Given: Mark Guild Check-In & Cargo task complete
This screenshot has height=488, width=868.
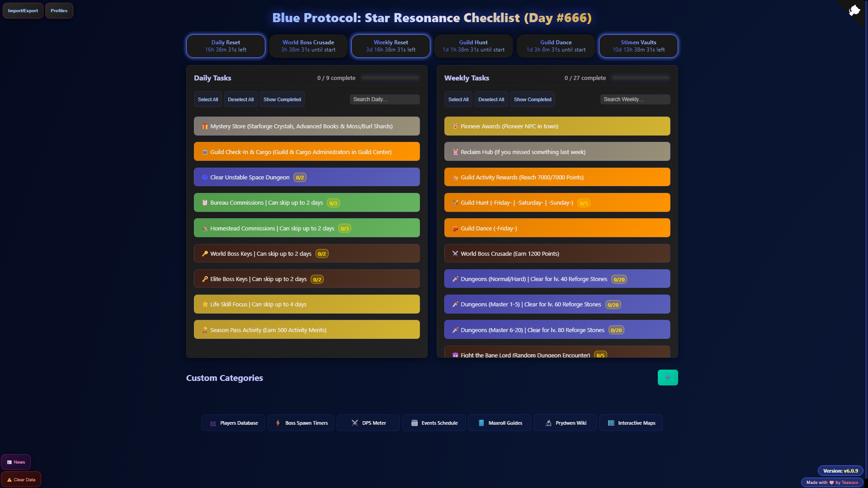Looking at the screenshot, I should (x=307, y=152).
